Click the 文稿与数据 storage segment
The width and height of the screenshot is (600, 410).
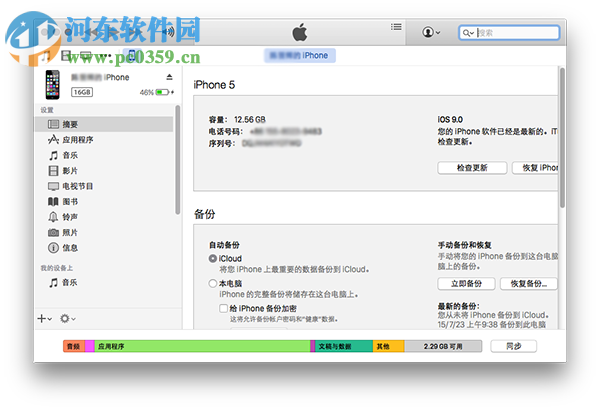[x=344, y=346]
